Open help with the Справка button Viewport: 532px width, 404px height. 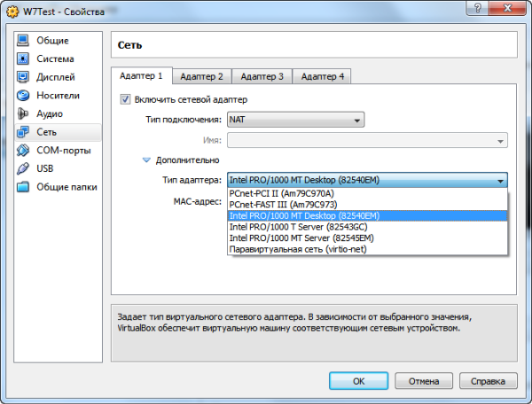point(489,381)
